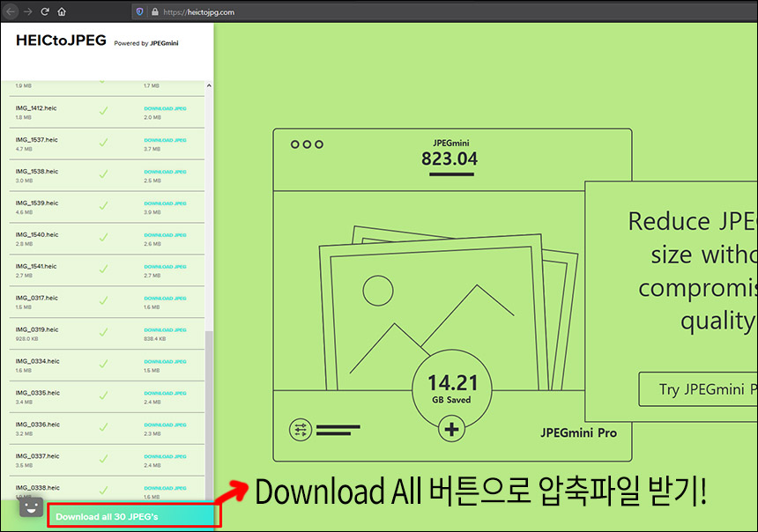The height and width of the screenshot is (532, 758).
Task: Click the checkmark beside IMG_0337.heic
Action: click(103, 459)
